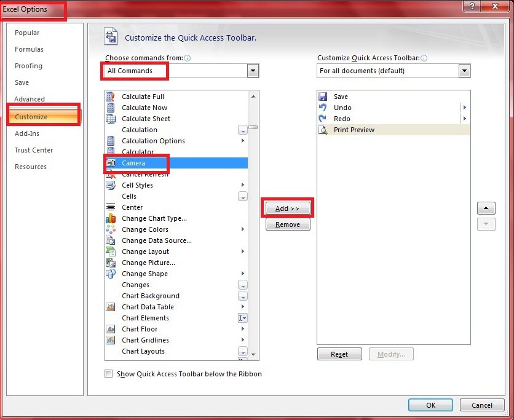Open the All Commands dropdown
The image size is (514, 420).
[x=253, y=71]
